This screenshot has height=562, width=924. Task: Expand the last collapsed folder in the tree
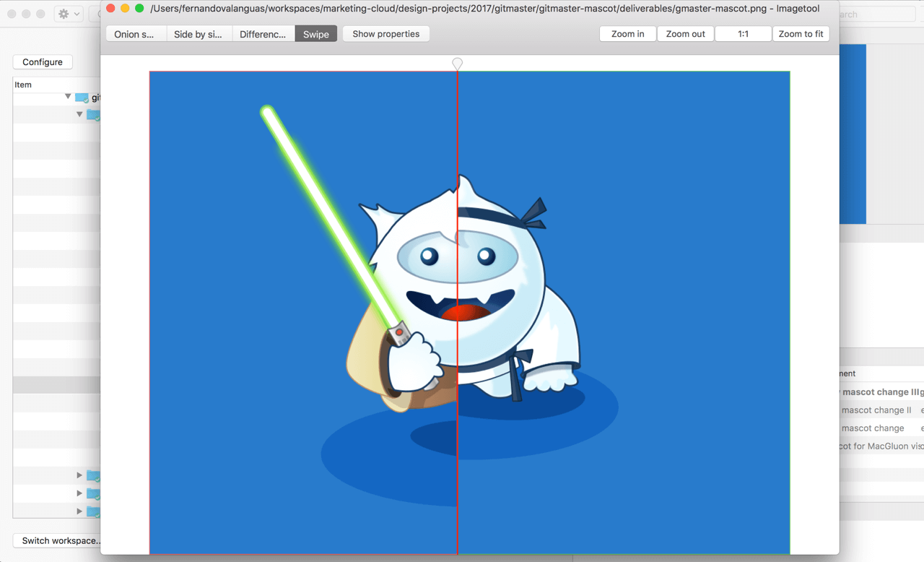coord(79,511)
